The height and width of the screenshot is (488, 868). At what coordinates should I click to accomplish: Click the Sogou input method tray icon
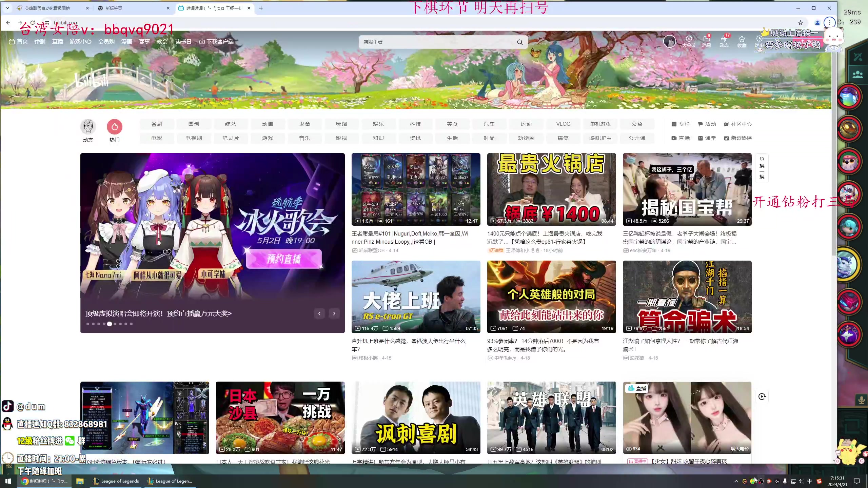pyautogui.click(x=819, y=481)
